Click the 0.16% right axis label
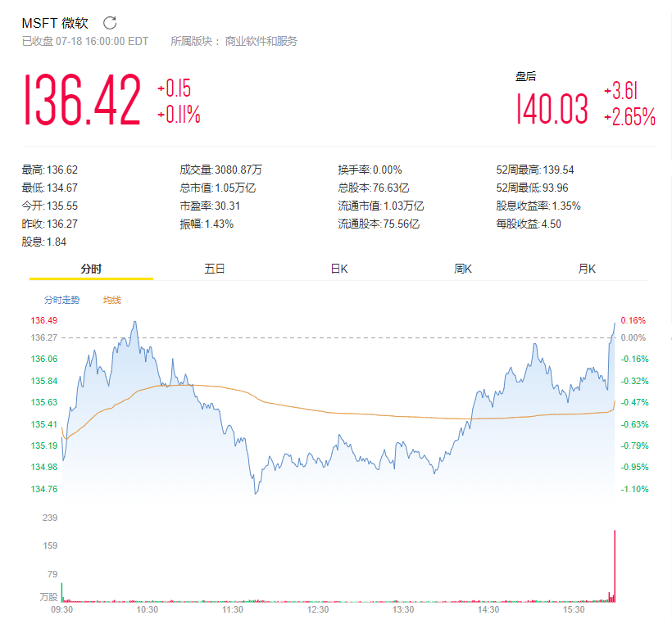This screenshot has width=672, height=620. pyautogui.click(x=633, y=320)
